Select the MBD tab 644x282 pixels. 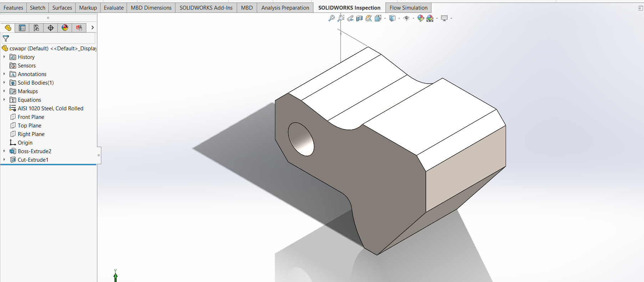(247, 8)
